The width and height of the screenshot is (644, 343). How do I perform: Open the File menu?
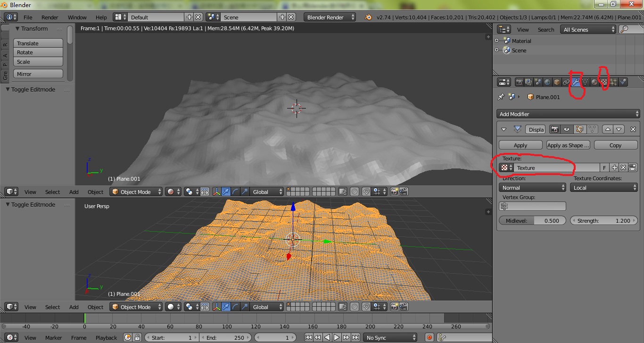tap(28, 17)
